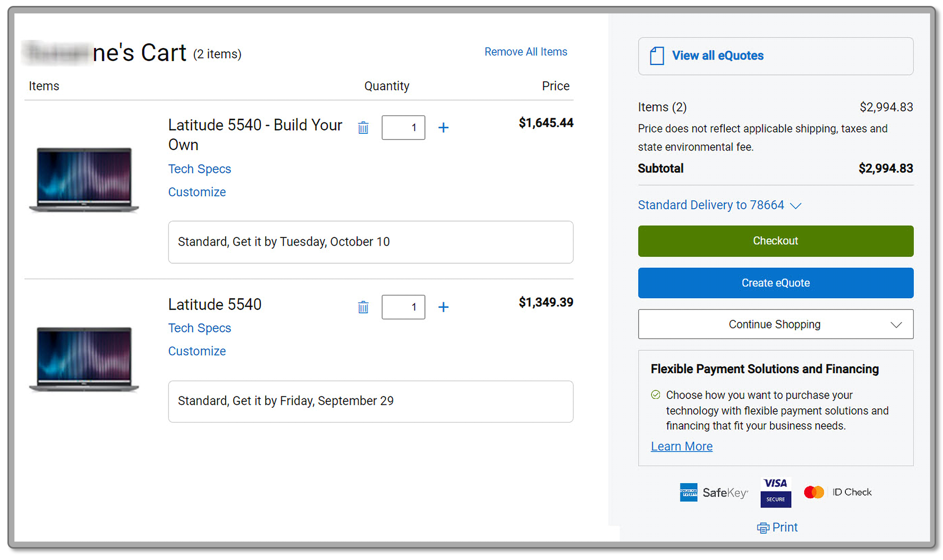
Task: Select delivery box 'Get it by Friday, September 29'
Action: pyautogui.click(x=370, y=401)
